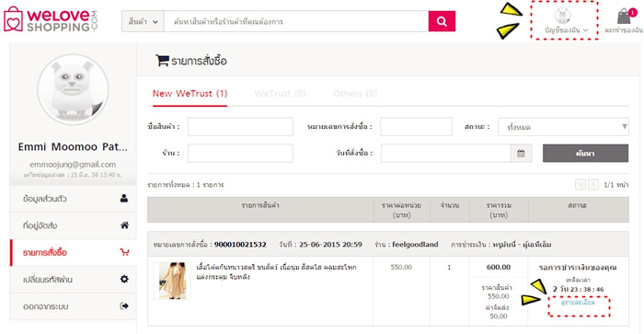Image resolution: width=644 pixels, height=334 pixels.
Task: Open the calendar date picker icon
Action: coord(521,154)
